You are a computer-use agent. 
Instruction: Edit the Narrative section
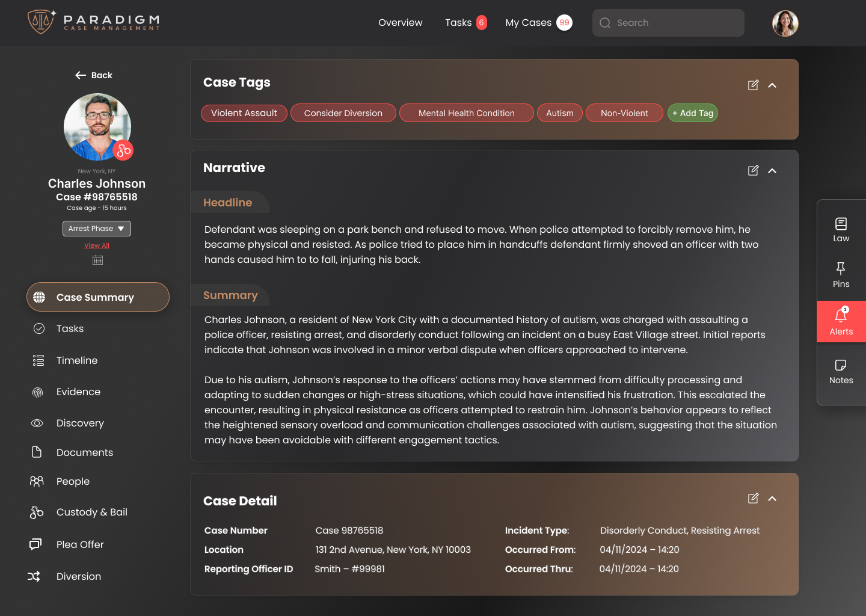point(753,171)
